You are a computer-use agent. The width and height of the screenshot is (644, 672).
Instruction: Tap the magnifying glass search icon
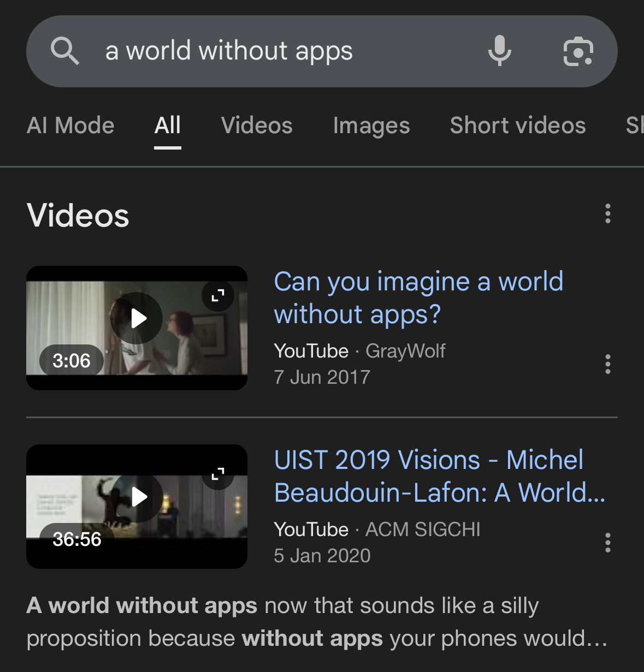point(65,51)
